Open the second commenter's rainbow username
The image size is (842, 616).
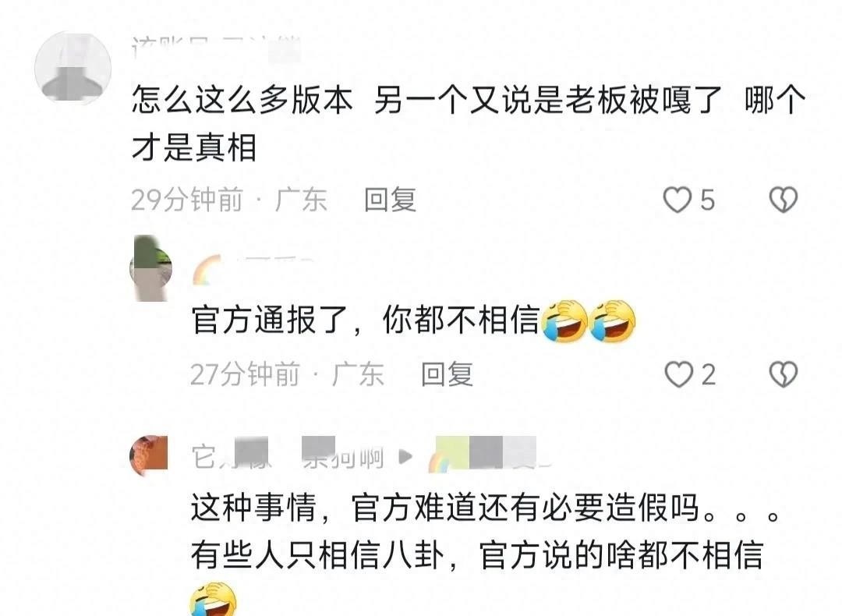pyautogui.click(x=253, y=270)
